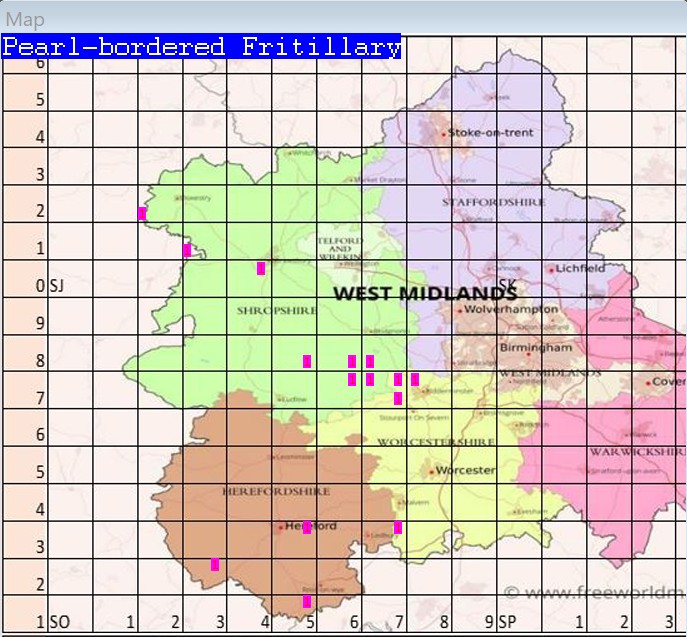This screenshot has width=687, height=637.
Task: Click the HEREFORDSHIRE county name
Action: [x=263, y=492]
